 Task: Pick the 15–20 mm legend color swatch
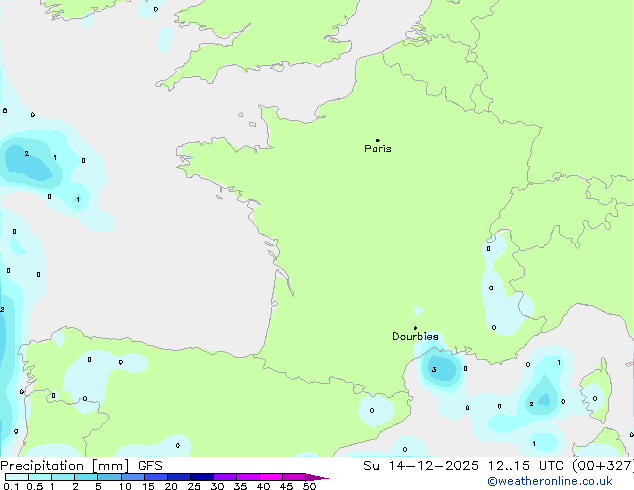155,477
